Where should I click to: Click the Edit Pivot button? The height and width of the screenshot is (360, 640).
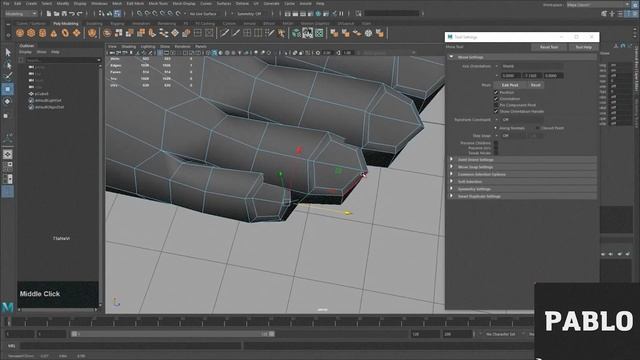pyautogui.click(x=510, y=85)
